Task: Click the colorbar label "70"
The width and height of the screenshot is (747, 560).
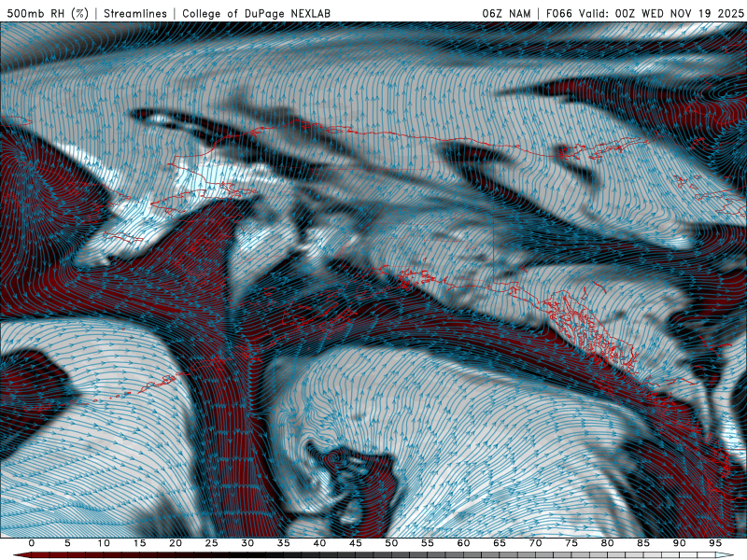Action: 535,543
